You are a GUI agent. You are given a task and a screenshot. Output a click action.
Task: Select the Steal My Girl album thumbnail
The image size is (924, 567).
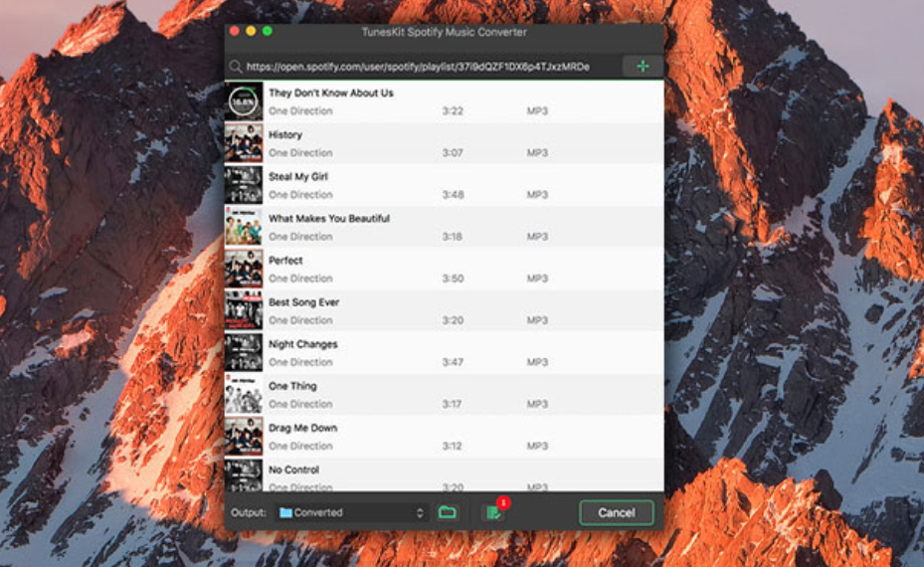coord(244,185)
